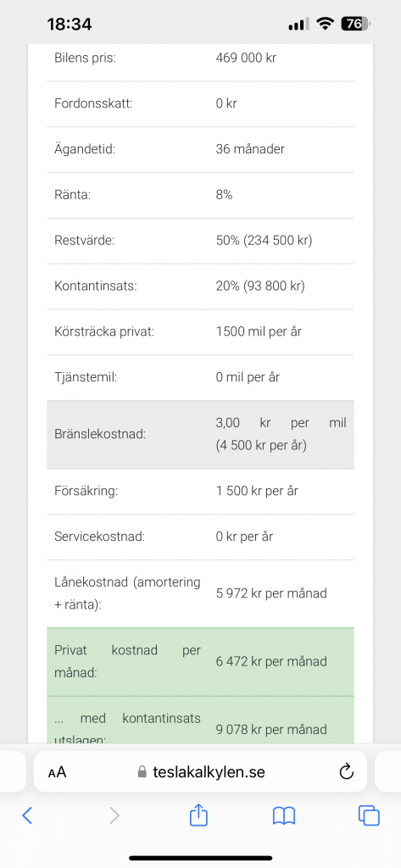Viewport: 401px width, 868px height.
Task: Reload the page with refresh icon
Action: [x=346, y=771]
